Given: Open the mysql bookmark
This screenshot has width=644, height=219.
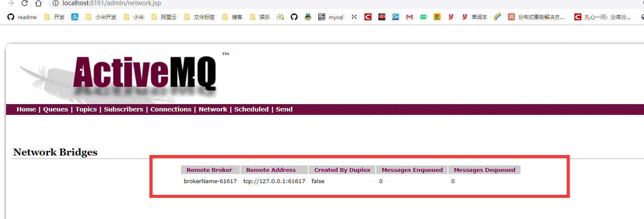Looking at the screenshot, I should pos(331,17).
